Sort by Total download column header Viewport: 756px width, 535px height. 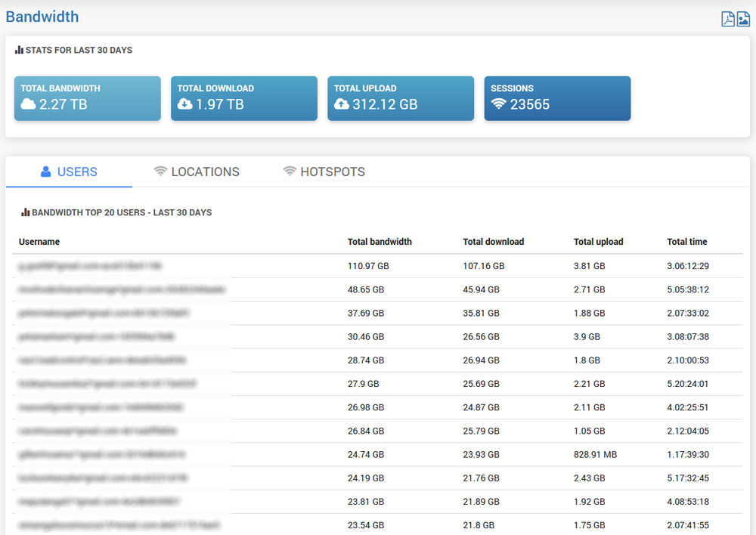pyautogui.click(x=493, y=242)
